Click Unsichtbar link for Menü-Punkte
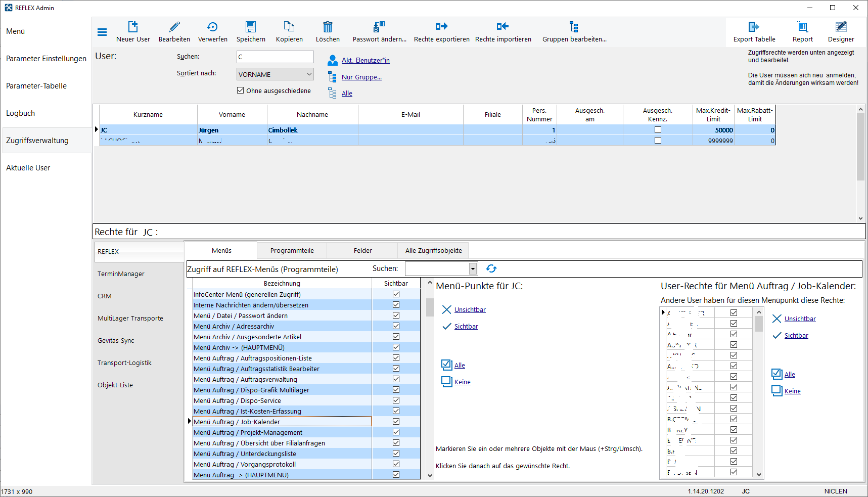 (x=470, y=309)
